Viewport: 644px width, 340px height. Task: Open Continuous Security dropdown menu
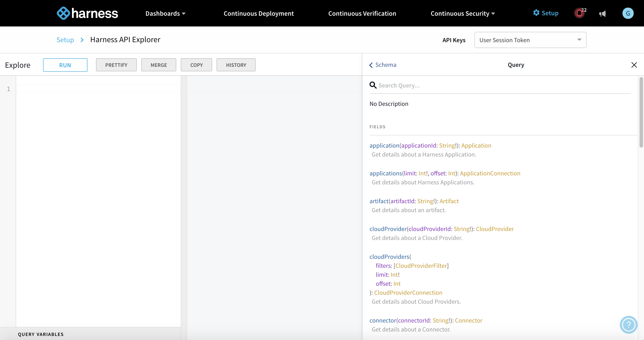click(463, 13)
